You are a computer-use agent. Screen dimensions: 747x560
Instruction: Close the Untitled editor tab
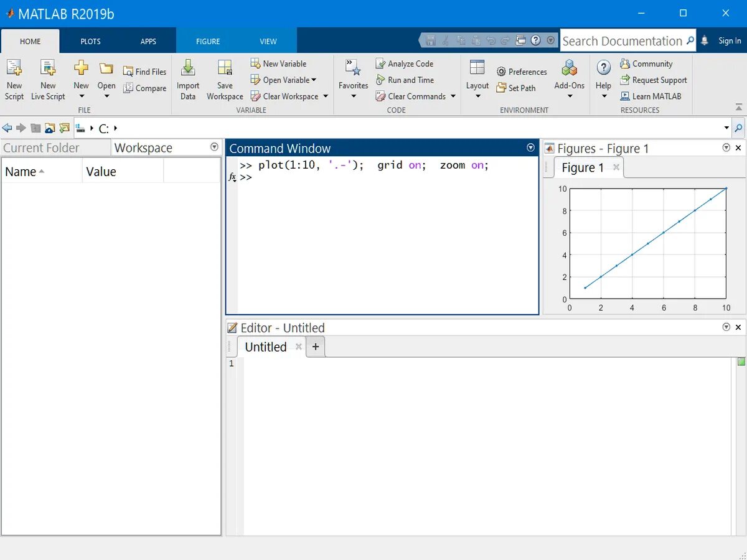pyautogui.click(x=299, y=347)
